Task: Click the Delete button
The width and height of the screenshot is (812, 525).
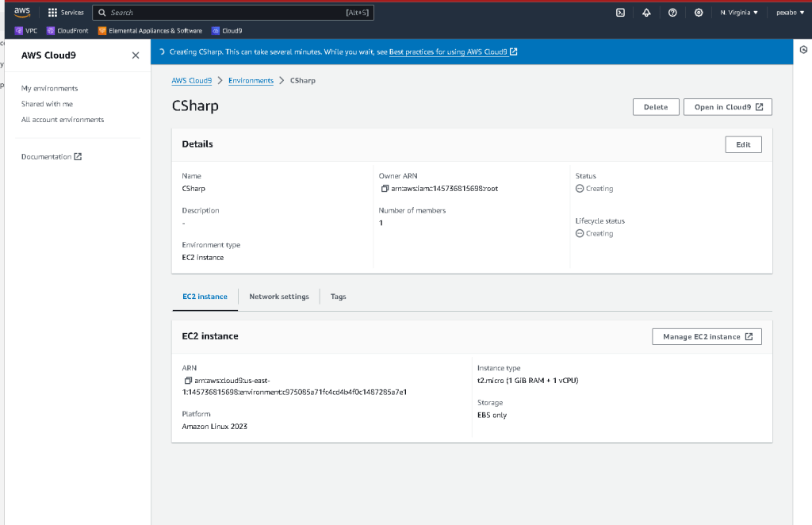Action: point(656,107)
